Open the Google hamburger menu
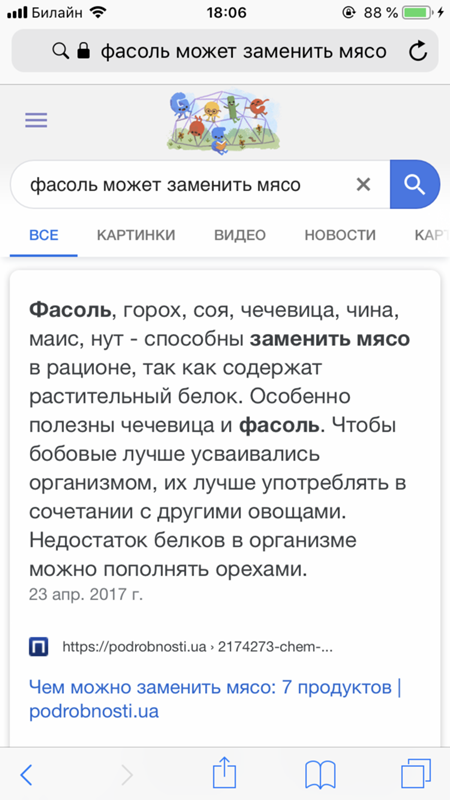The image size is (450, 800). click(36, 120)
